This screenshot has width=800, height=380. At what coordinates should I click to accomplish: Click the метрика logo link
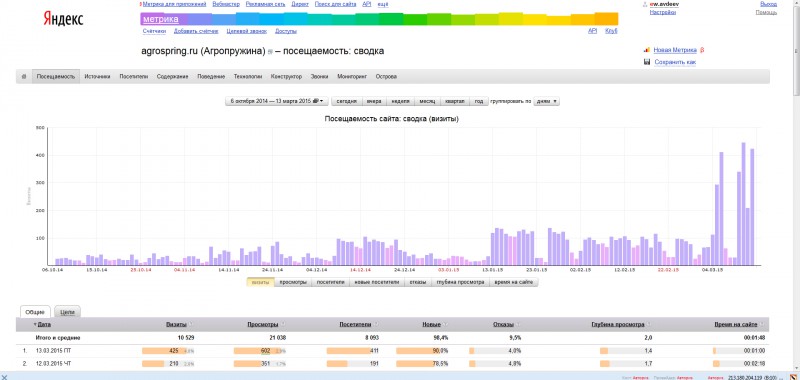coord(161,19)
